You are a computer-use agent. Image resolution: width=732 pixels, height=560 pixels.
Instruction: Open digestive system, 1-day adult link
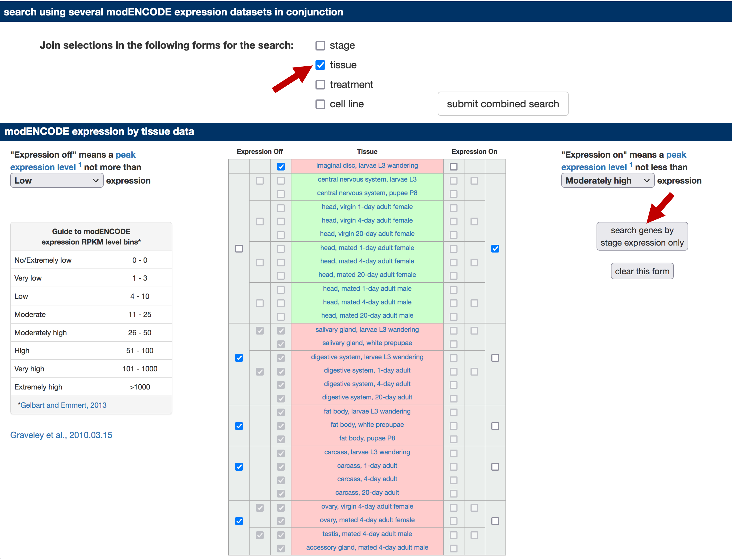[367, 370]
